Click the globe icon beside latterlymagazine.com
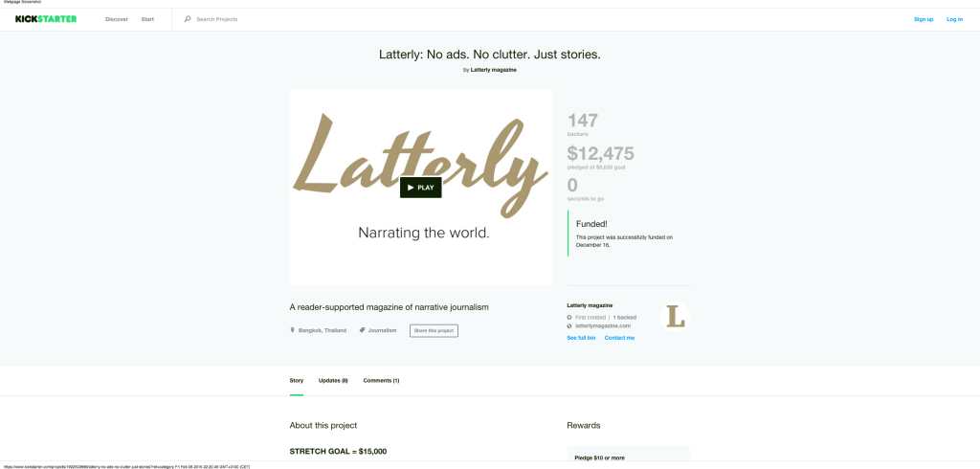 pyautogui.click(x=569, y=325)
